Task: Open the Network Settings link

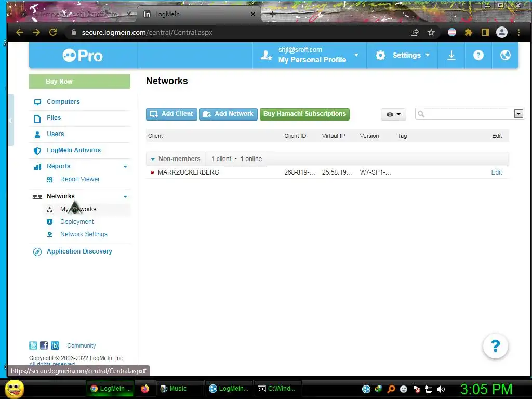Action: 84,234
